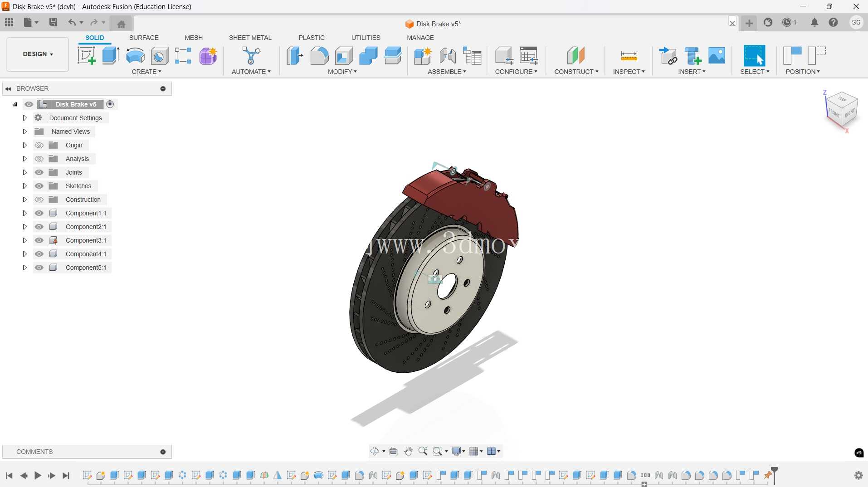Jump to the end of timeline
This screenshot has height=487, width=868.
[66, 475]
